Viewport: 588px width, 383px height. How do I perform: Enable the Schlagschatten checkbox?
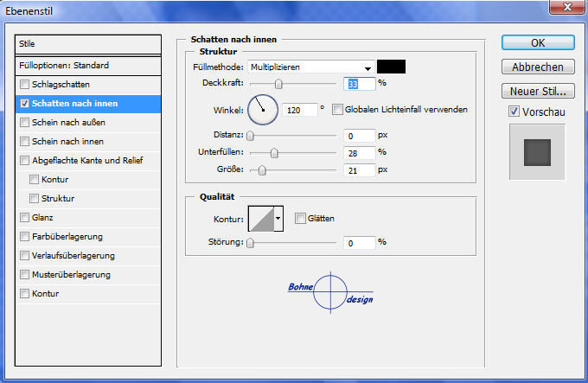click(x=24, y=85)
